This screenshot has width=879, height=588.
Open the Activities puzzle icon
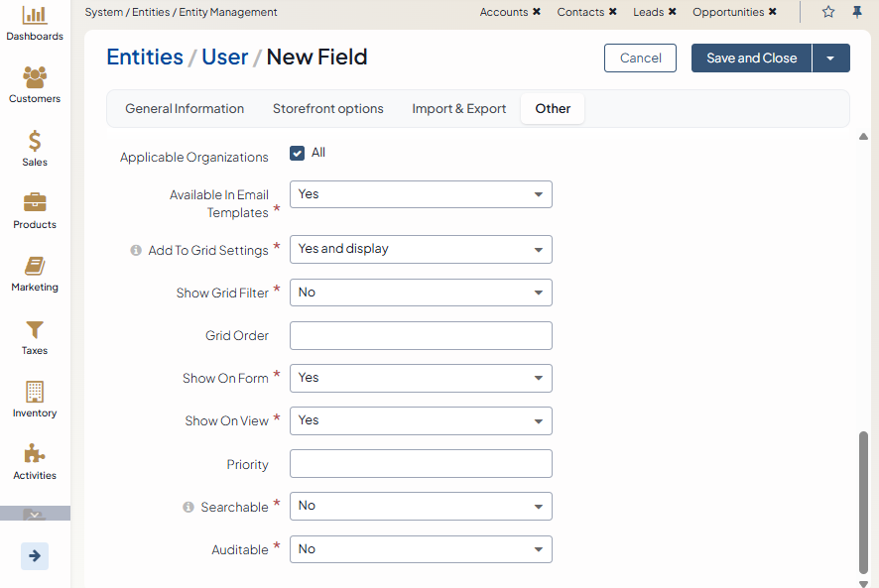coord(35,455)
